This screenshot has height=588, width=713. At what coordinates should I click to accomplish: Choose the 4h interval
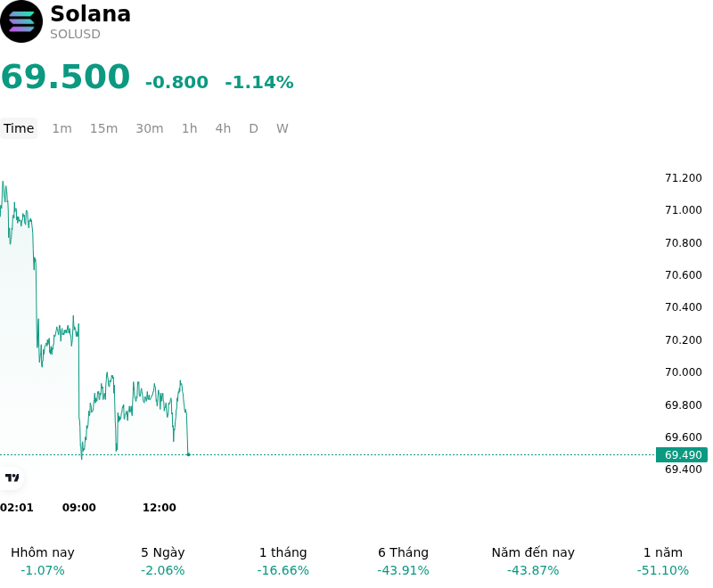pyautogui.click(x=223, y=128)
